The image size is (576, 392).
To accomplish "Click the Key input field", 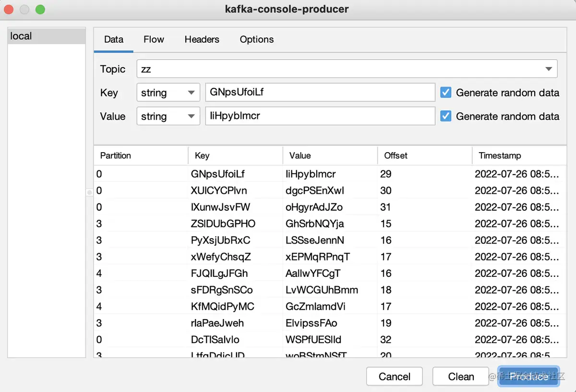I will point(320,93).
